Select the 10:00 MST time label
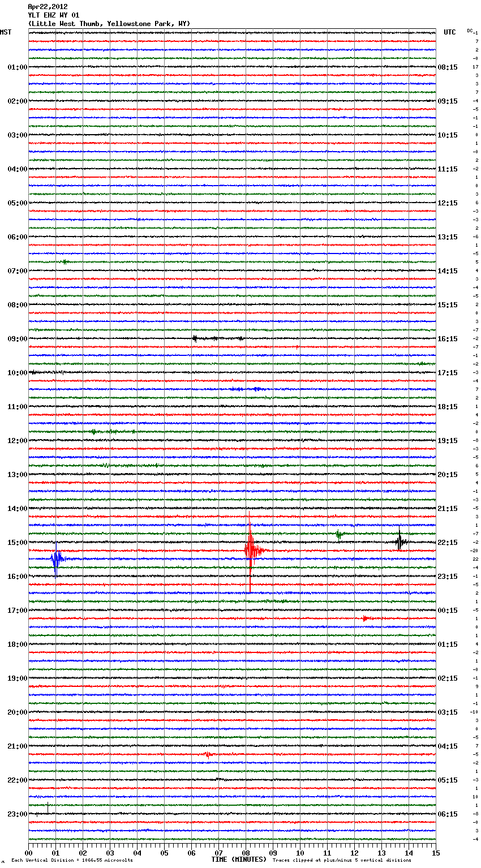The image size is (481, 868). [x=17, y=373]
